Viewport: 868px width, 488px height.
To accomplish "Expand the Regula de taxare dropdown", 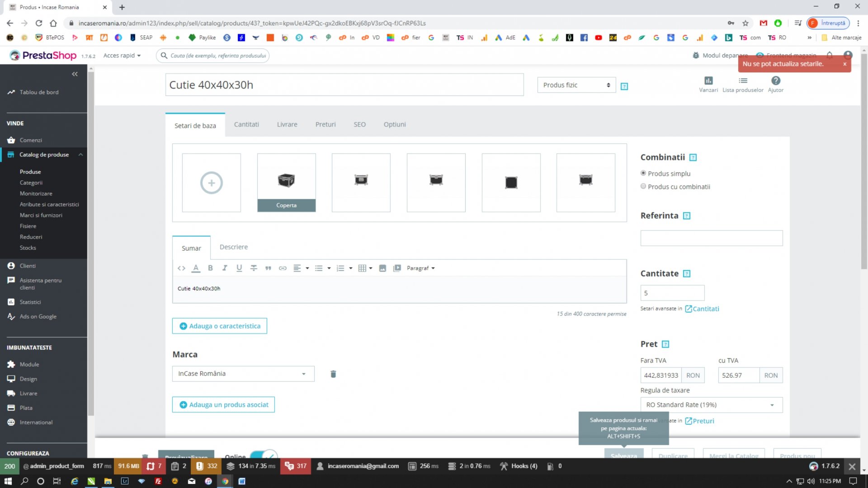I will coord(711,405).
